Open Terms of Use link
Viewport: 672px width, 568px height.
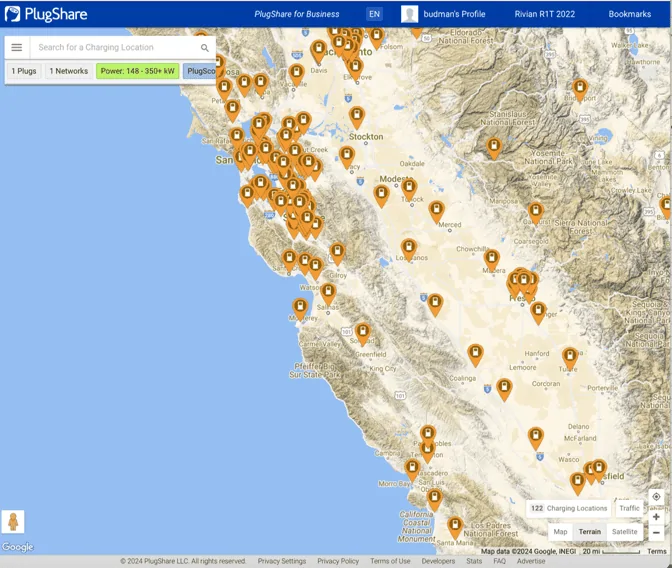(390, 561)
